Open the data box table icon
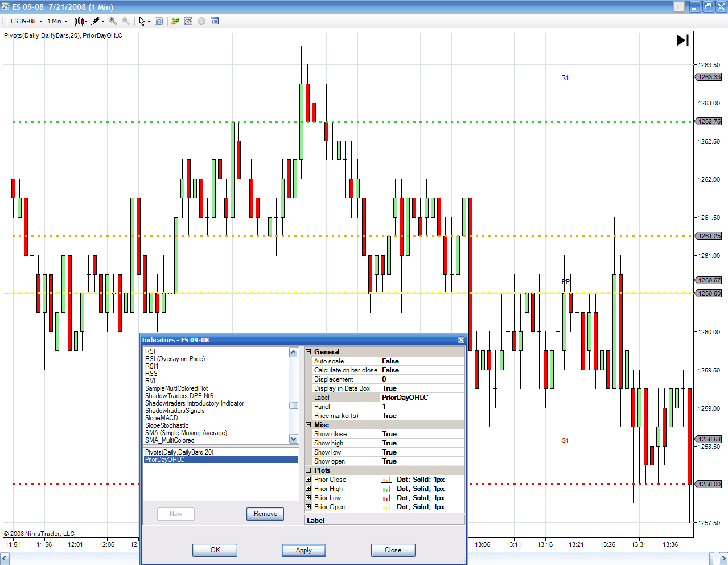Screen dimensions: 728x565 (x=215, y=21)
